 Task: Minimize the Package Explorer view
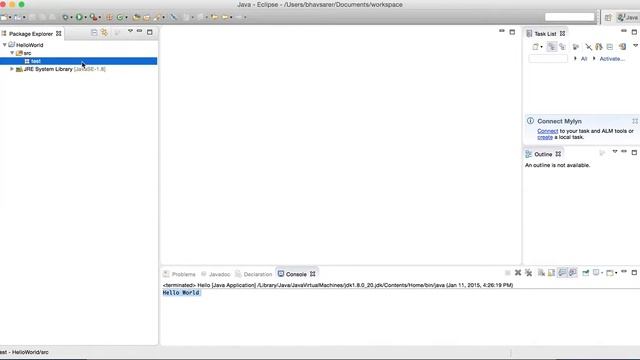[140, 31]
